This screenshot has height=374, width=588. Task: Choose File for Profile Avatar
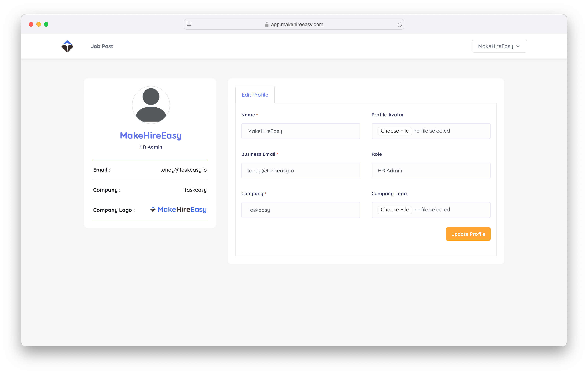(x=394, y=131)
